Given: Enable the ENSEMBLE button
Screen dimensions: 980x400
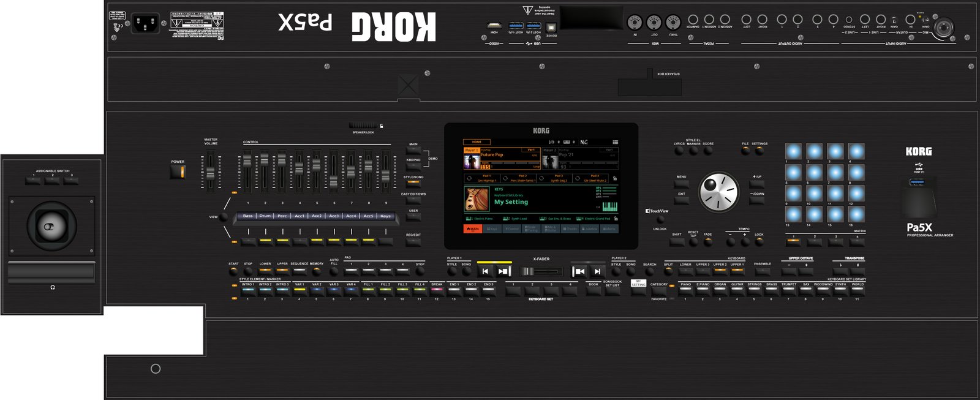Looking at the screenshot, I should 763,271.
